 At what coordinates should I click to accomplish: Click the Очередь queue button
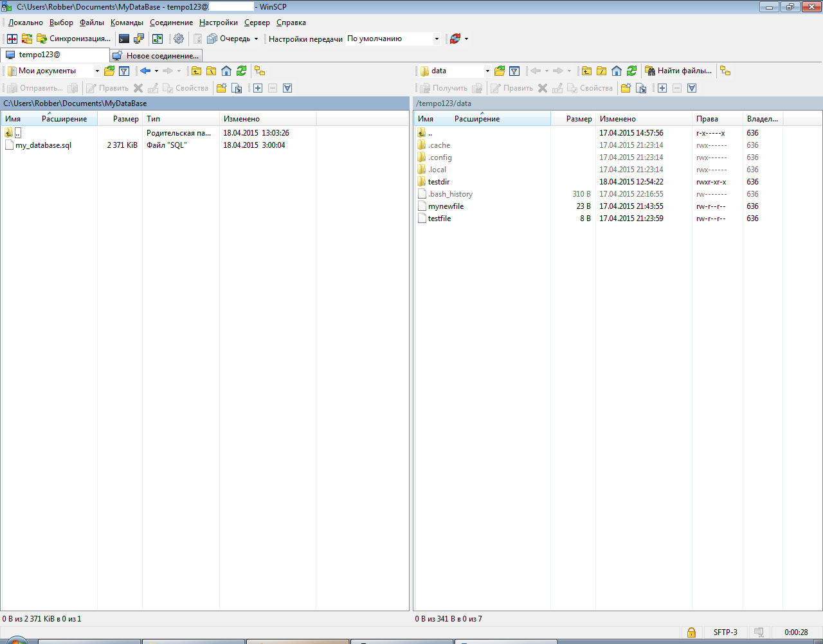229,39
